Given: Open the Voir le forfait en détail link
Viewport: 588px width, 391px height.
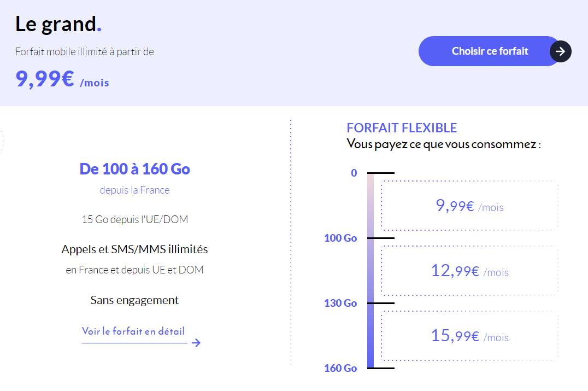Looking at the screenshot, I should [x=133, y=331].
